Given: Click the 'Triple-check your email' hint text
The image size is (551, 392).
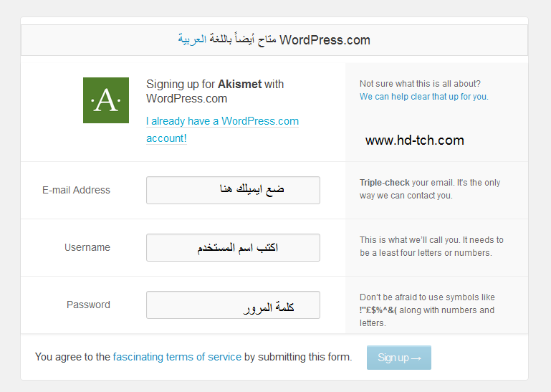Looking at the screenshot, I should (x=430, y=189).
